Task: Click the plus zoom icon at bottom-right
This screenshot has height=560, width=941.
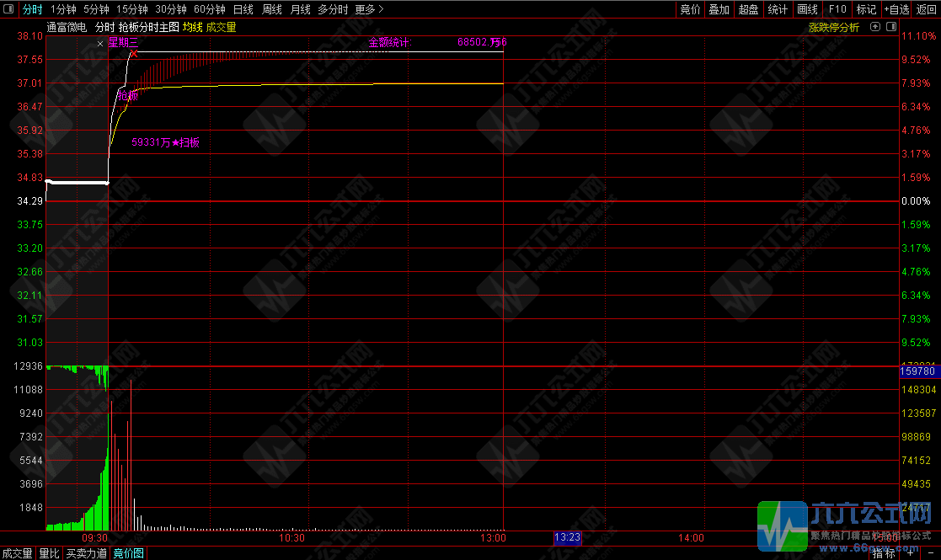Action: tap(912, 553)
